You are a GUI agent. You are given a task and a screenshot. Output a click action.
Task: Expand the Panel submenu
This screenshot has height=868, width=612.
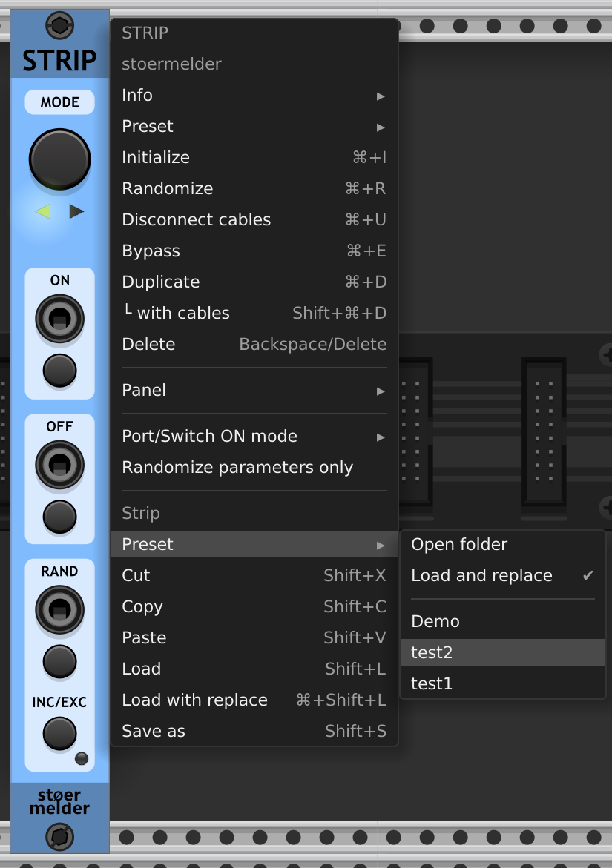point(254,391)
